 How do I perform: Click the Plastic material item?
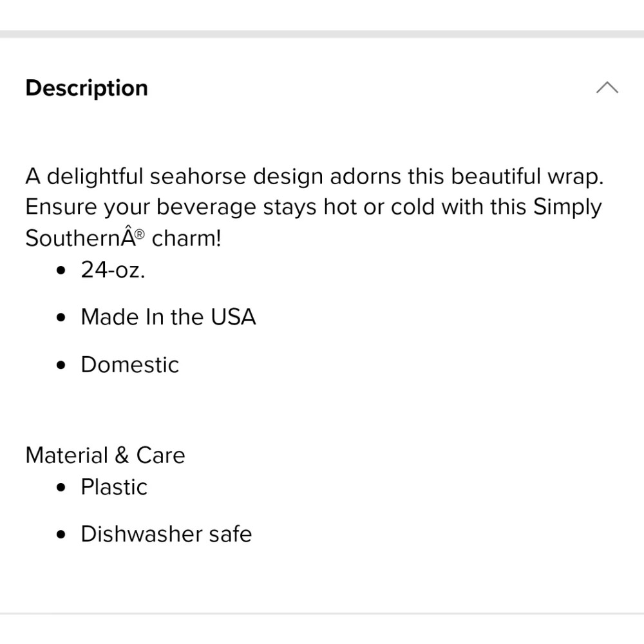(x=114, y=487)
